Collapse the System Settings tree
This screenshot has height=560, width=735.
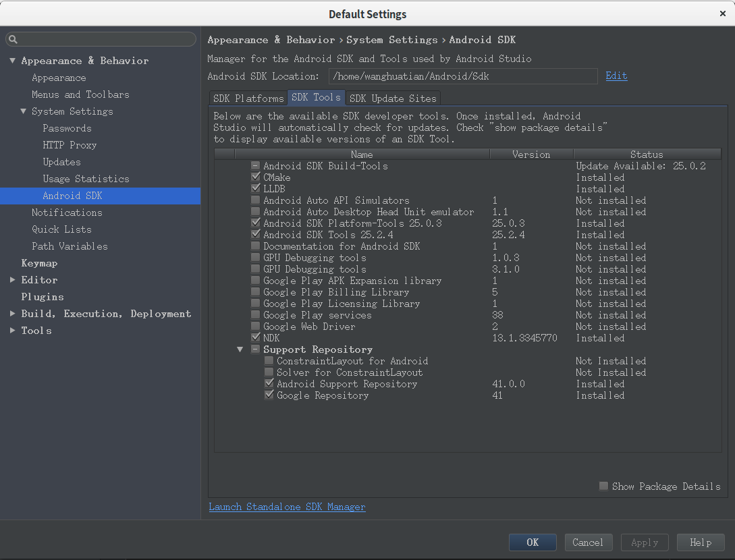[24, 111]
